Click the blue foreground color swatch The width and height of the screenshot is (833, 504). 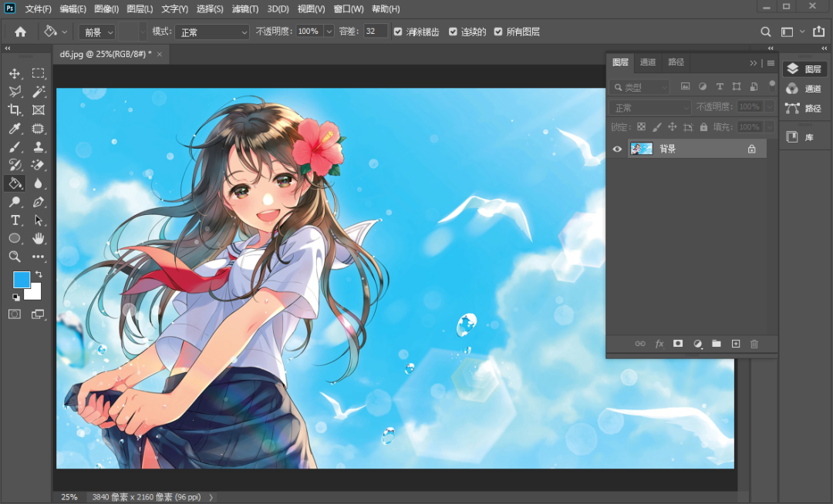(x=22, y=279)
